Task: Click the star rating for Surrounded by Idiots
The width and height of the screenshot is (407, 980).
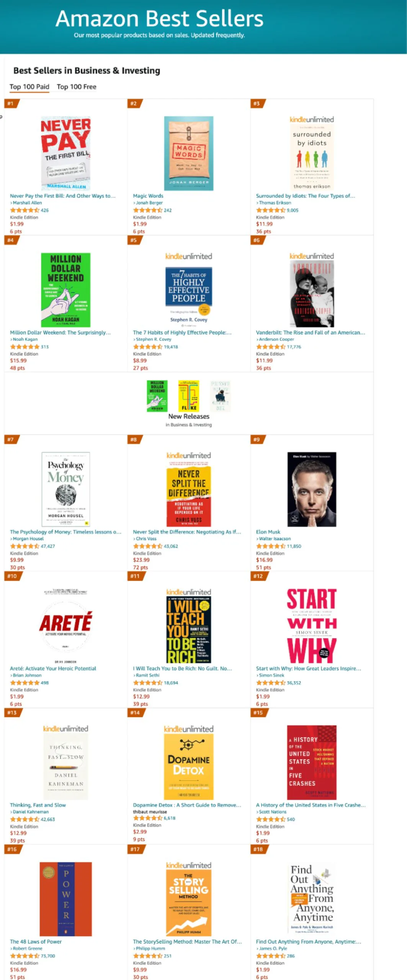Action: pyautogui.click(x=270, y=210)
